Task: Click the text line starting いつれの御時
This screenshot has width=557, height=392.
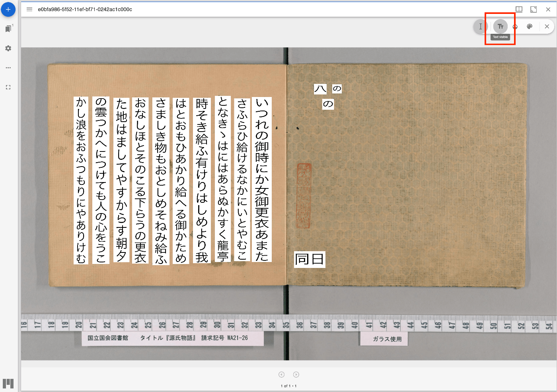Action: tap(262, 179)
